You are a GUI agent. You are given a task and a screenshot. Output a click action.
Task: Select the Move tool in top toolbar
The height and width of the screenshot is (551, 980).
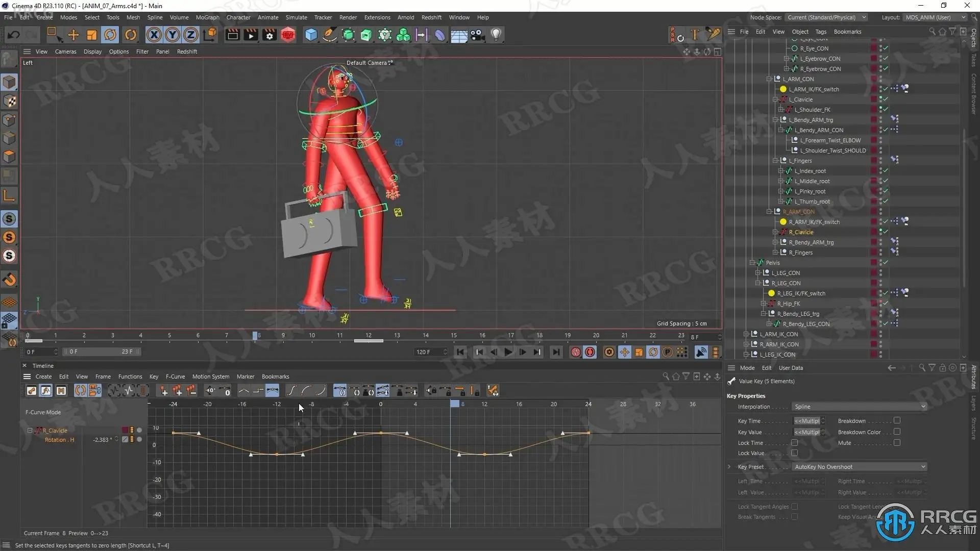click(x=73, y=35)
